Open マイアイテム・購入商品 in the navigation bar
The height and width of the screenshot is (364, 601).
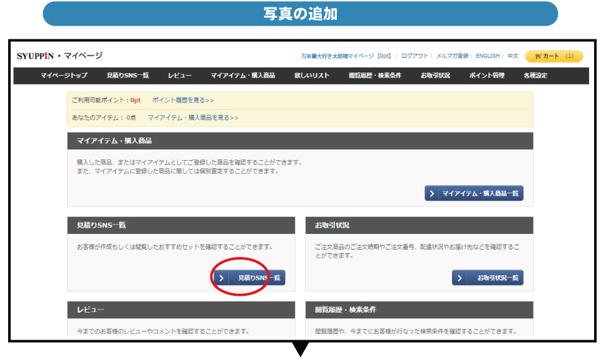point(243,76)
